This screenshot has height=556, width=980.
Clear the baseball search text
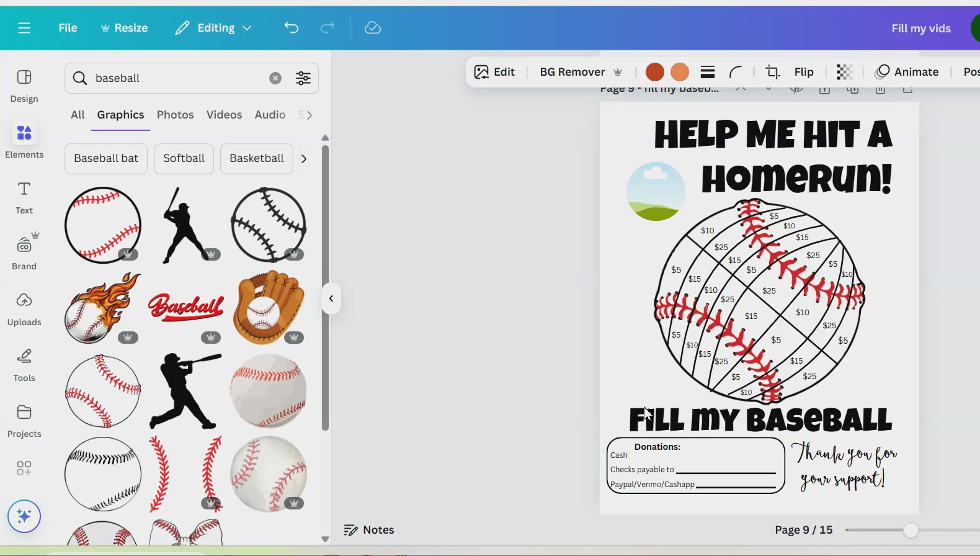click(x=275, y=78)
